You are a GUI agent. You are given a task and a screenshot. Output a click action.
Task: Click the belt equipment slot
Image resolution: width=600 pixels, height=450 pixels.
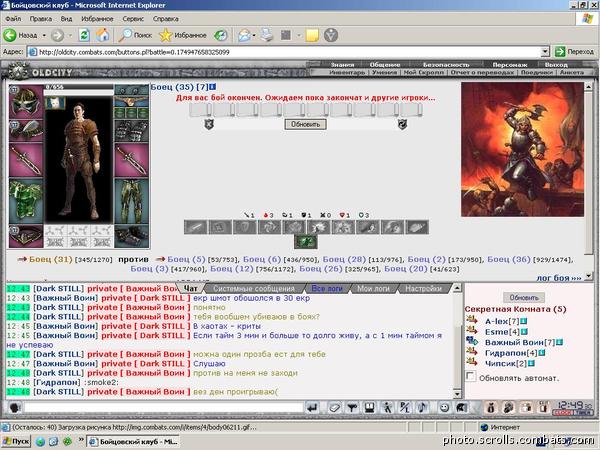[26, 236]
